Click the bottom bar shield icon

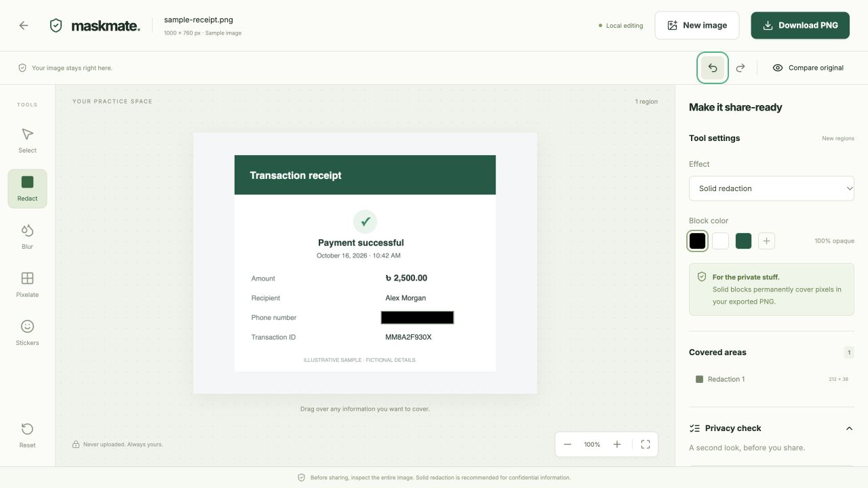tap(301, 477)
